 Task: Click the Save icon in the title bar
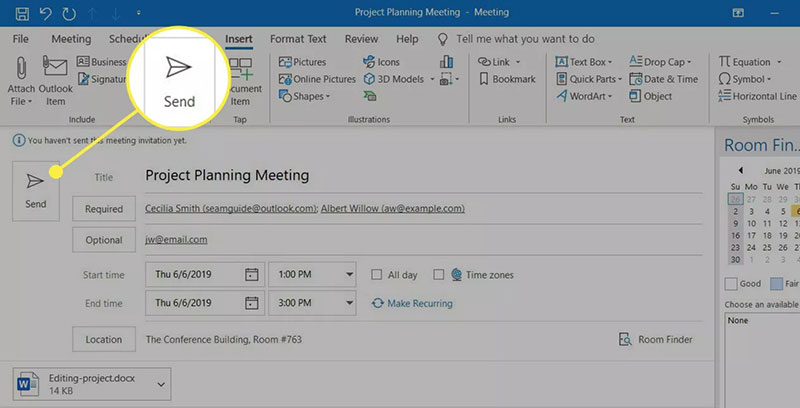pyautogui.click(x=22, y=13)
